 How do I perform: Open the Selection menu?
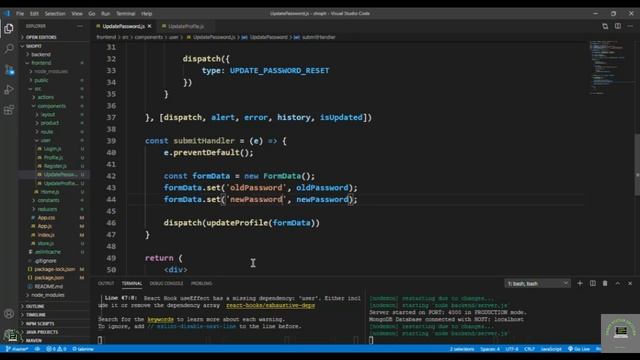tap(55, 13)
